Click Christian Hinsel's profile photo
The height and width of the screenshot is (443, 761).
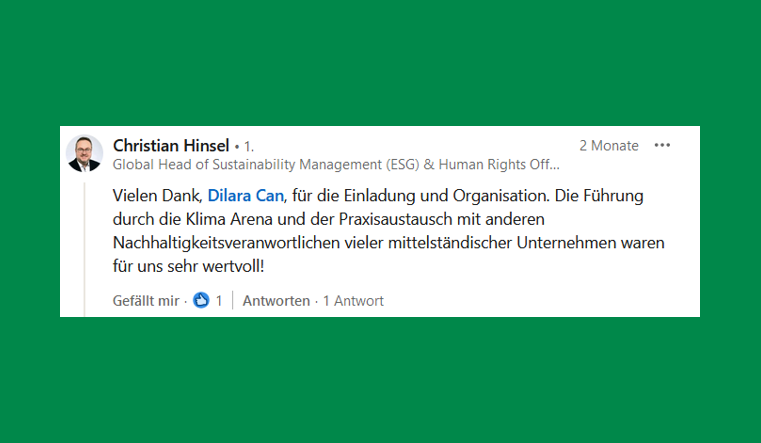coord(85,153)
